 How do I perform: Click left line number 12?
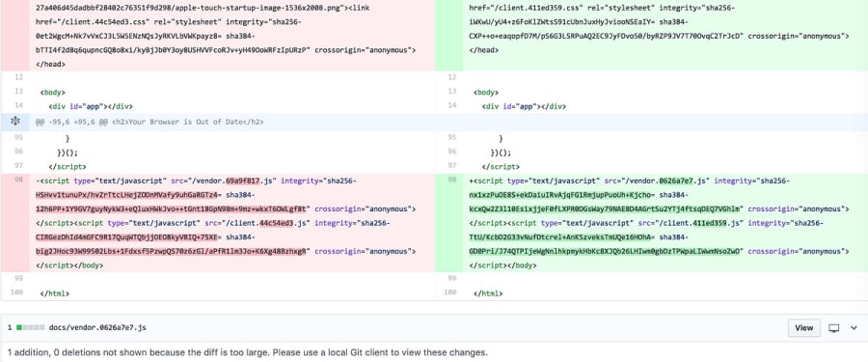[19, 77]
